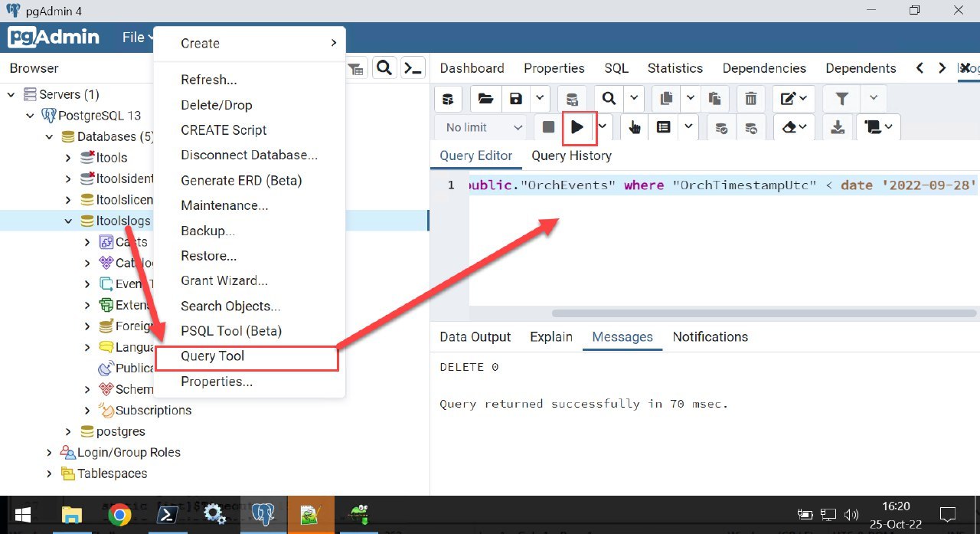Expand the Subscriptions node
The image size is (980, 534).
tap(87, 411)
